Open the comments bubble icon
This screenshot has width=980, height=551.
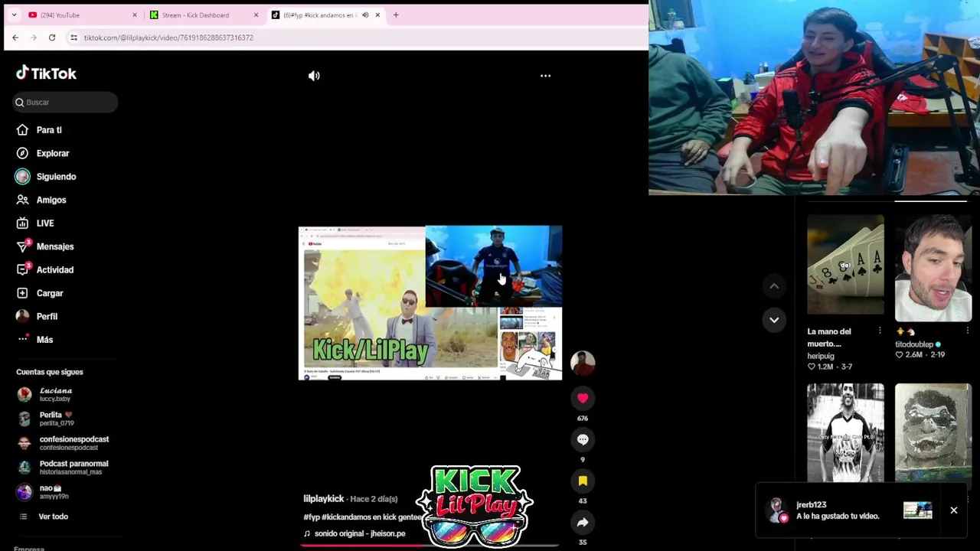tap(583, 439)
